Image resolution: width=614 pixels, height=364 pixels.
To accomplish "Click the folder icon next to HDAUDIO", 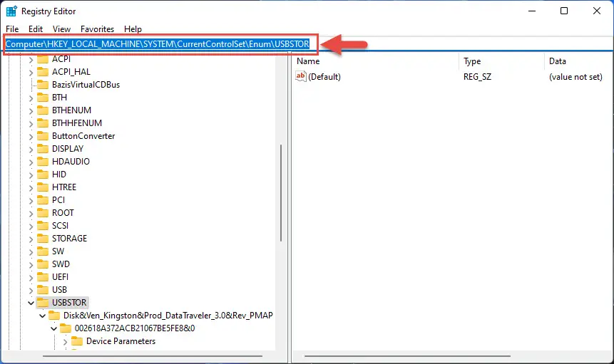I will pyautogui.click(x=43, y=162).
